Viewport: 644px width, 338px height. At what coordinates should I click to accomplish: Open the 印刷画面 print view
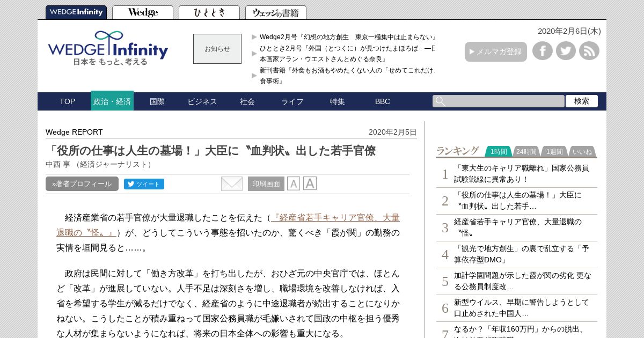(266, 183)
